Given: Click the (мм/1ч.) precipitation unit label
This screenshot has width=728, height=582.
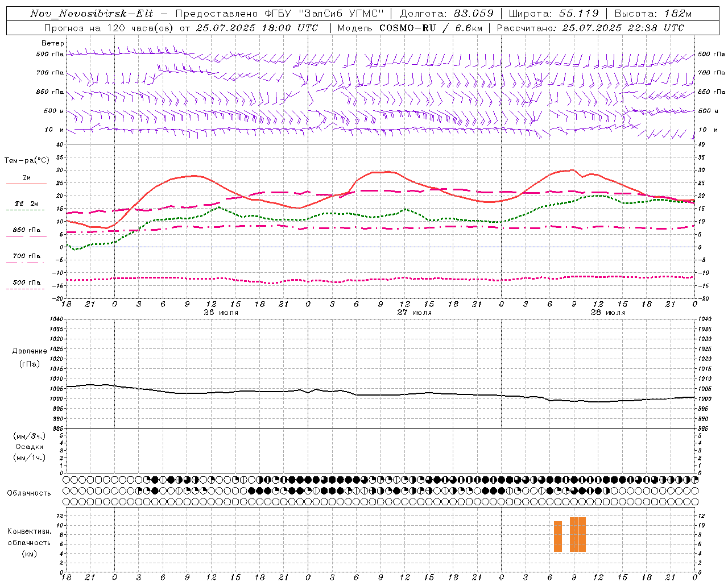Looking at the screenshot, I should coord(29,458).
